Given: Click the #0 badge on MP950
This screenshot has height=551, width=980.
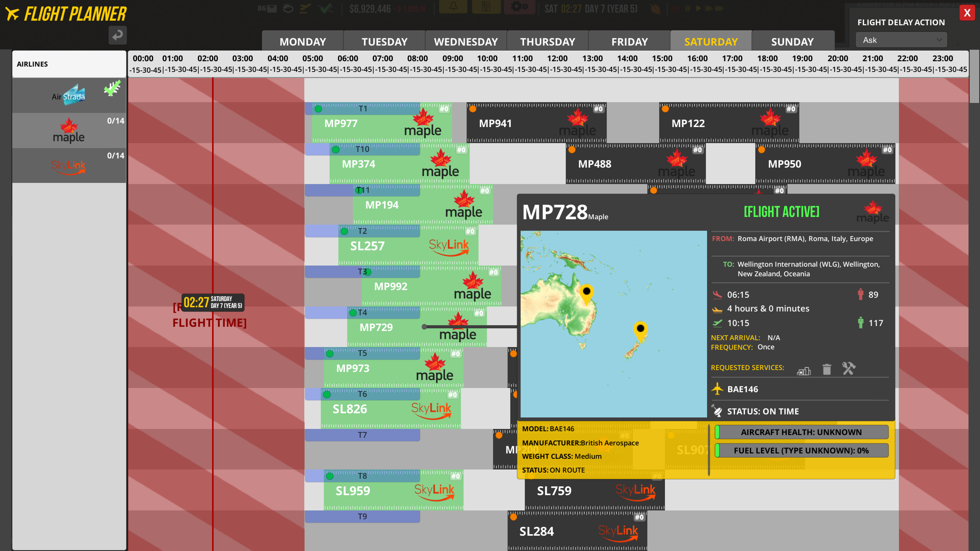Looking at the screenshot, I should 887,150.
